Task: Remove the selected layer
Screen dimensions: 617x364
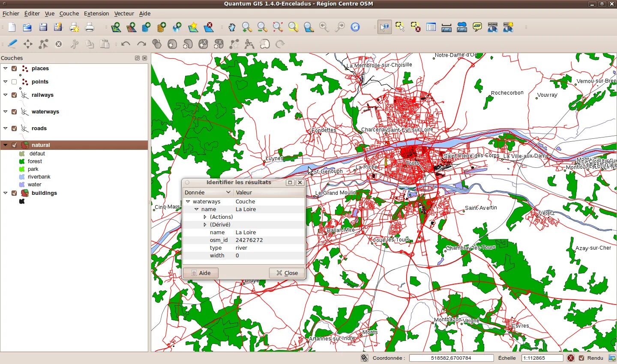Action: (x=209, y=27)
